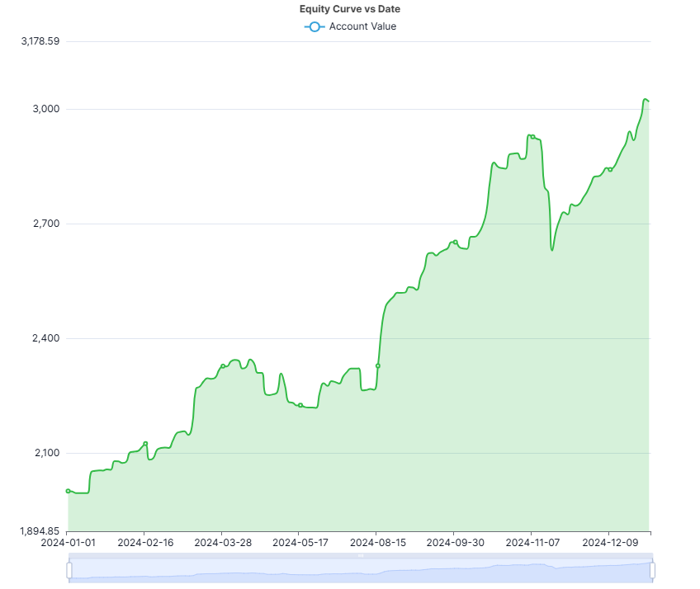The height and width of the screenshot is (589, 700).
Task: Click the top-center grip of the zoom slider
Action: [x=361, y=556]
